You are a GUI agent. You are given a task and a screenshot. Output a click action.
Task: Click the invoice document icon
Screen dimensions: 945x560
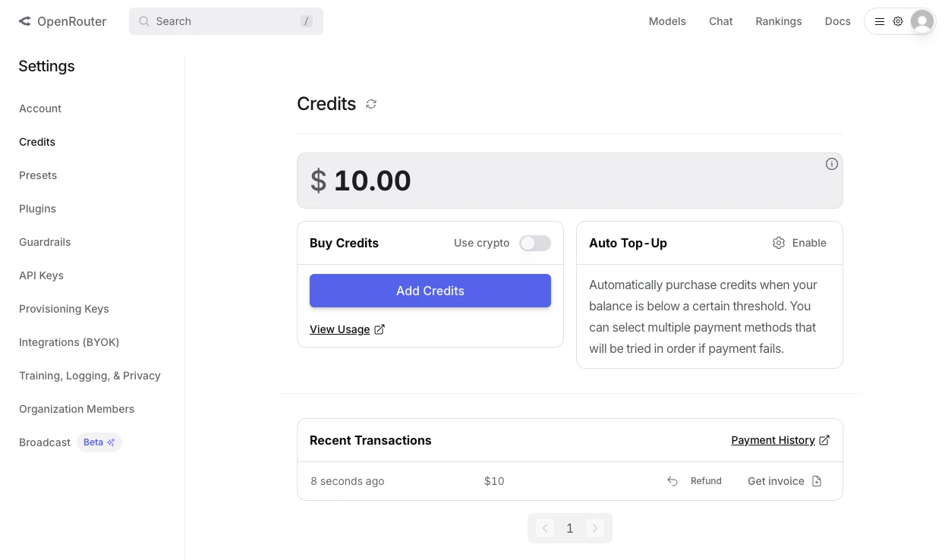tap(817, 481)
